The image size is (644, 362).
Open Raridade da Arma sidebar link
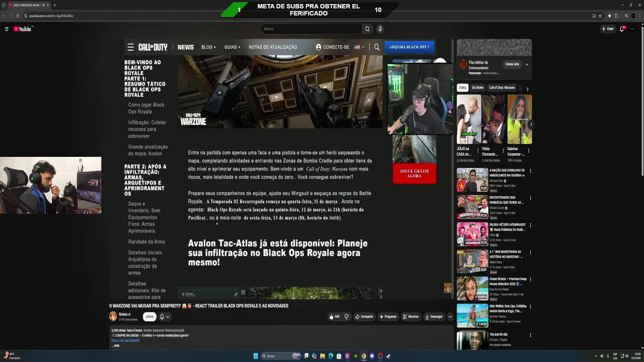[146, 242]
